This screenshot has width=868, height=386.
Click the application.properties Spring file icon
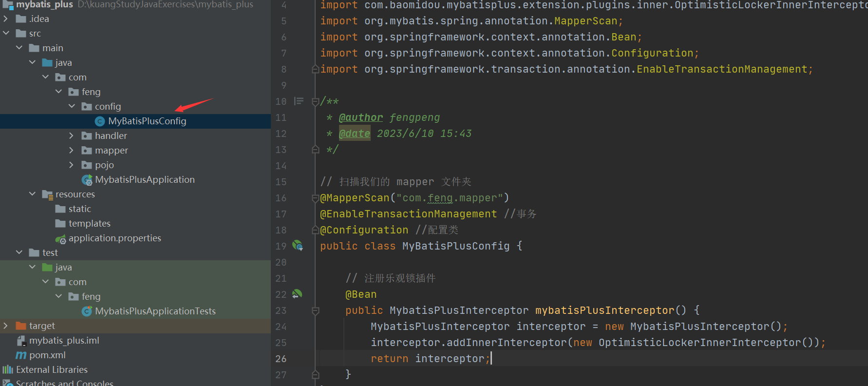(61, 239)
